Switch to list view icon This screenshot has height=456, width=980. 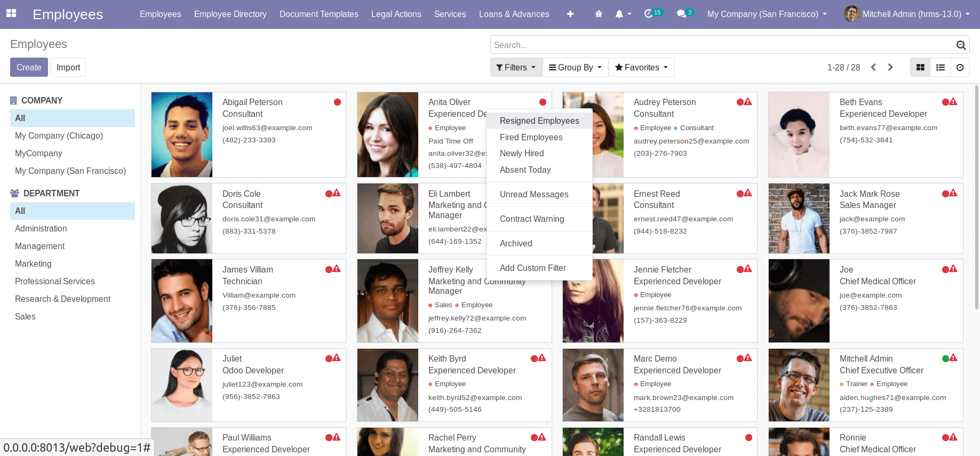click(941, 67)
